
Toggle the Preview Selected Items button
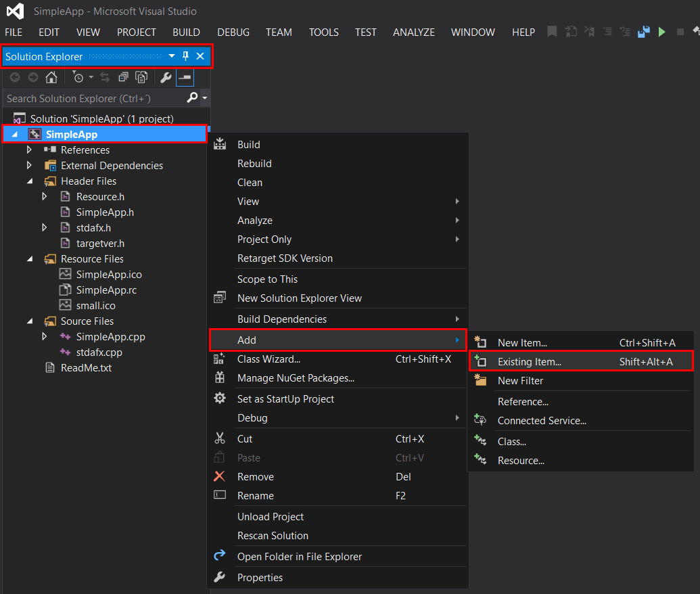[185, 77]
